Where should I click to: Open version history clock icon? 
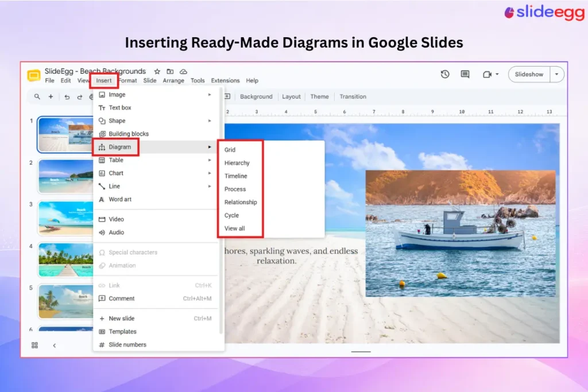click(445, 74)
